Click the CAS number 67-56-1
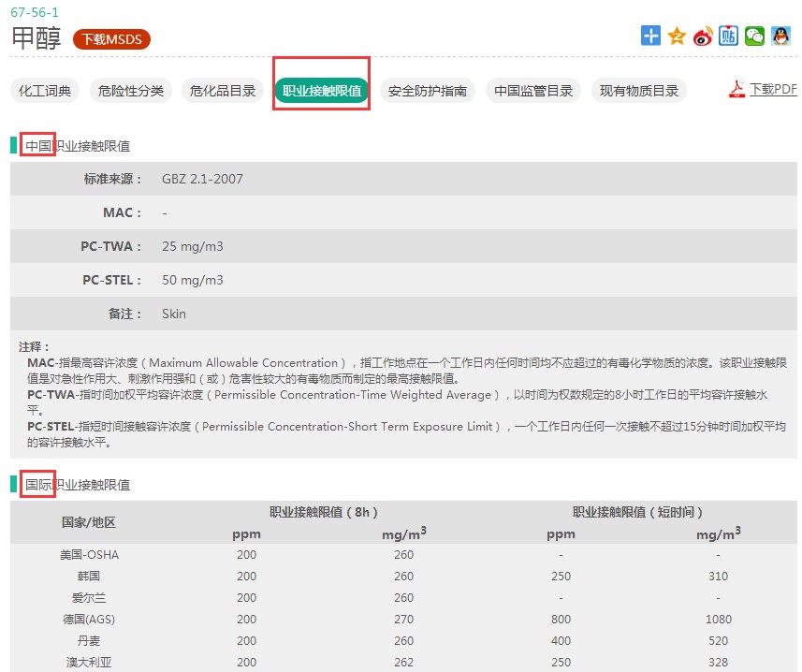This screenshot has height=672, width=802. (35, 12)
